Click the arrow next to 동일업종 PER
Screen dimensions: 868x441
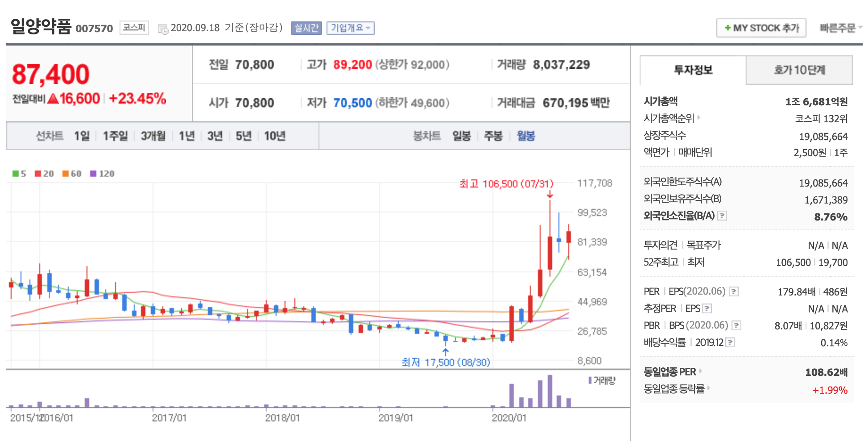click(701, 371)
